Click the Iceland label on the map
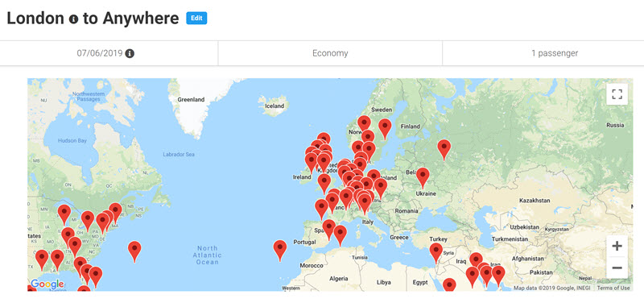644x303 pixels. [275, 106]
